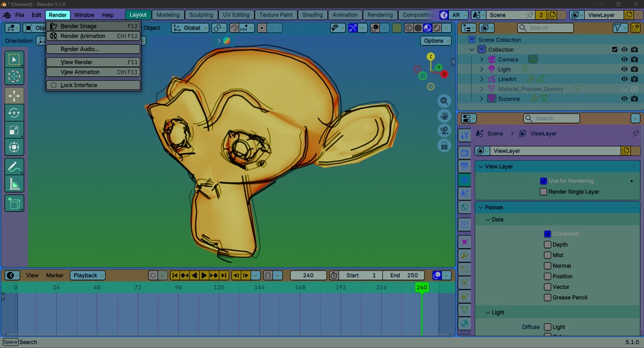Click the outliner Search field

(545, 28)
